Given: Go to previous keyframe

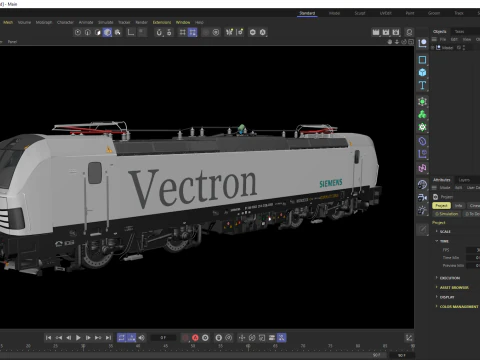Looking at the screenshot, I should coord(59,338).
